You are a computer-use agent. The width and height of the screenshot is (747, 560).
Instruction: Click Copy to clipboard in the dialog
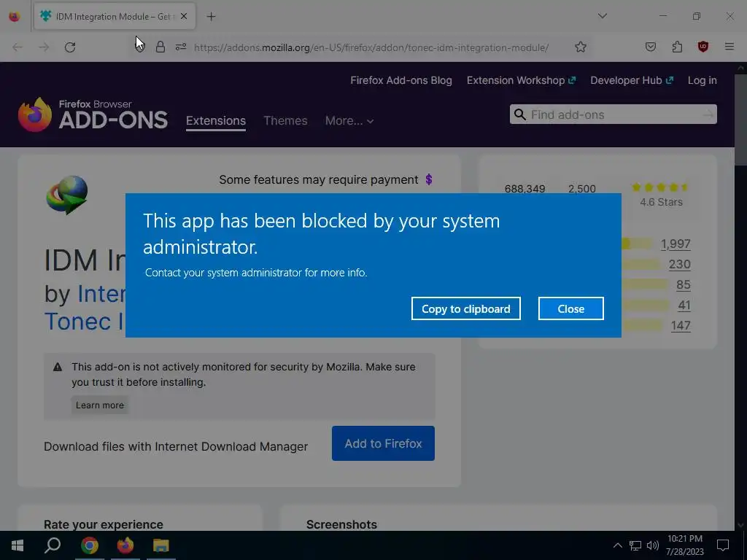(x=466, y=308)
